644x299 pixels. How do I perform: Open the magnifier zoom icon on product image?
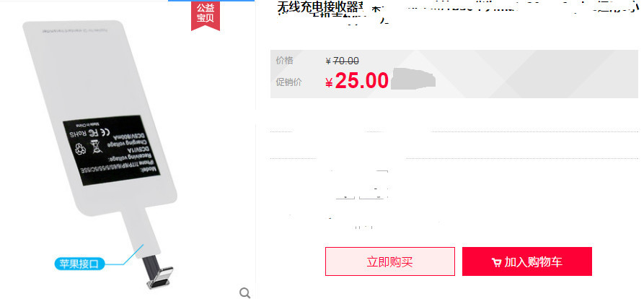(x=244, y=292)
